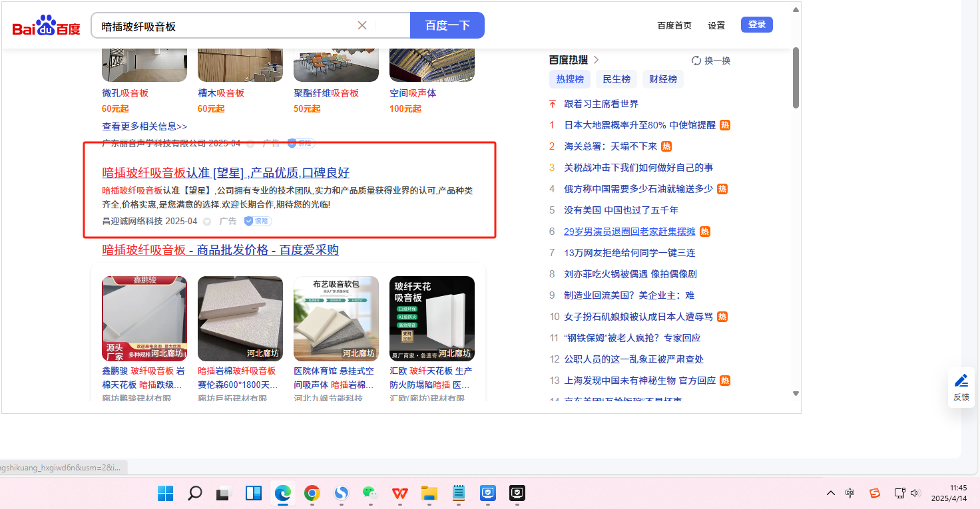Click the 鑫鹏骏 源头厂家 product image
980x509 pixels.
click(144, 319)
